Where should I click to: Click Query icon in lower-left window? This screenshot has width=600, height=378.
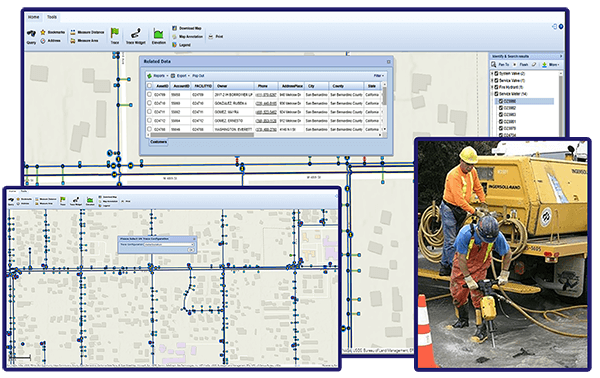tap(11, 200)
